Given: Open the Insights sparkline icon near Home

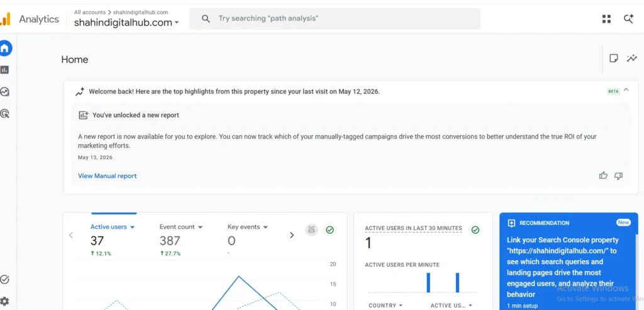Looking at the screenshot, I should point(631,58).
